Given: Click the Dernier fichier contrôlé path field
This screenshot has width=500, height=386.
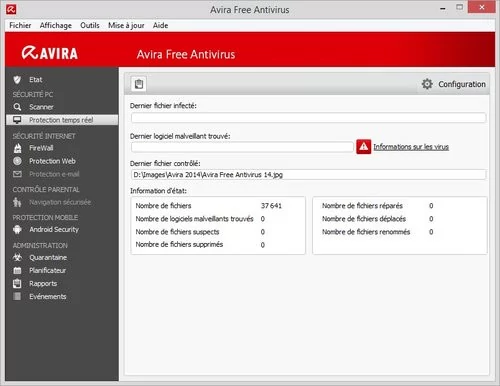Looking at the screenshot, I should click(308, 174).
